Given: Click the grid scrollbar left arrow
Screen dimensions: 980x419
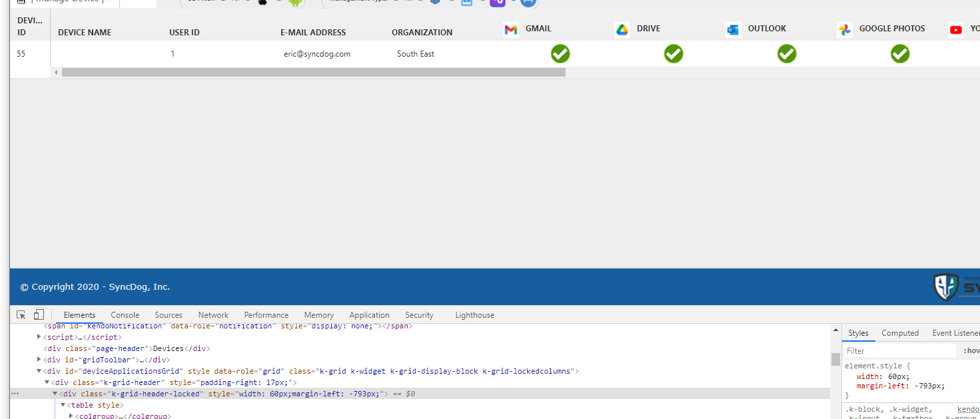Looking at the screenshot, I should pyautogui.click(x=56, y=72).
